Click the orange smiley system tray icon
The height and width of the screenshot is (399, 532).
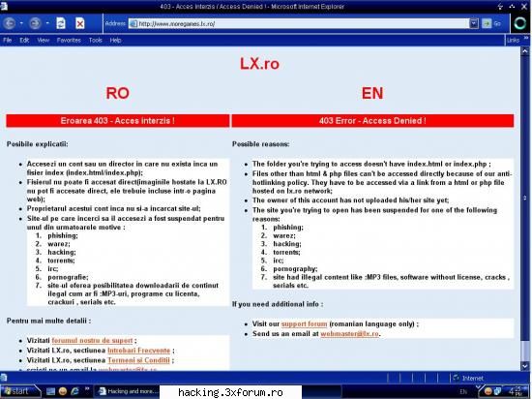(x=488, y=391)
